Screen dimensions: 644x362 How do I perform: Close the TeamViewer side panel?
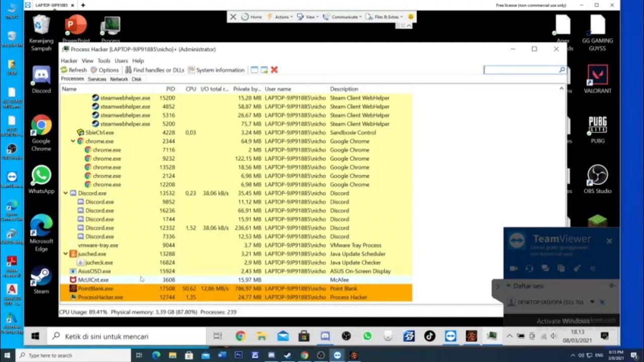point(609,241)
